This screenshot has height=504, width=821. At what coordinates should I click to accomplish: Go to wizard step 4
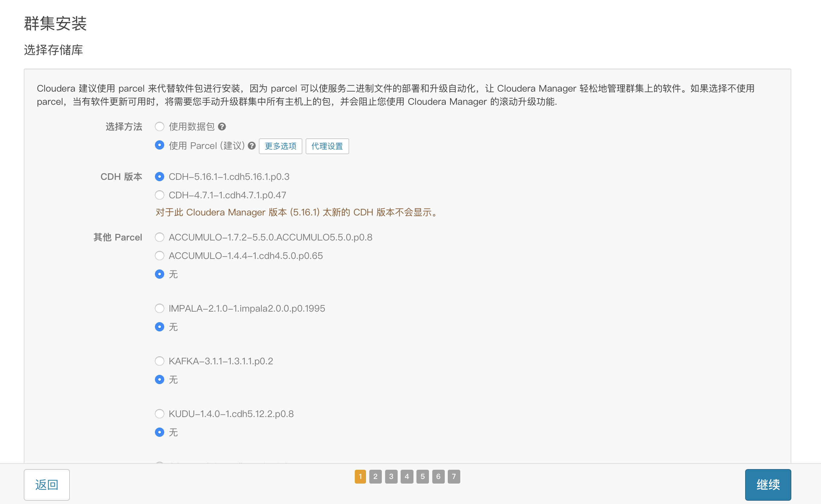(x=407, y=477)
